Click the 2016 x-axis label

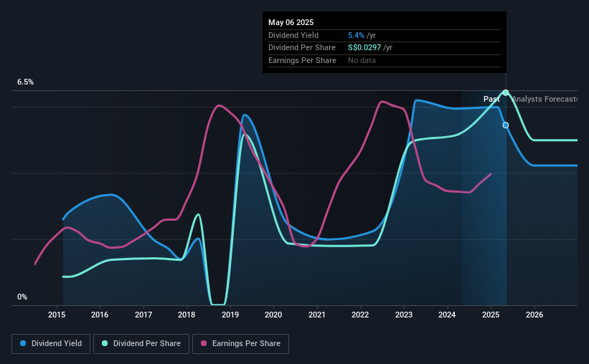tap(100, 315)
